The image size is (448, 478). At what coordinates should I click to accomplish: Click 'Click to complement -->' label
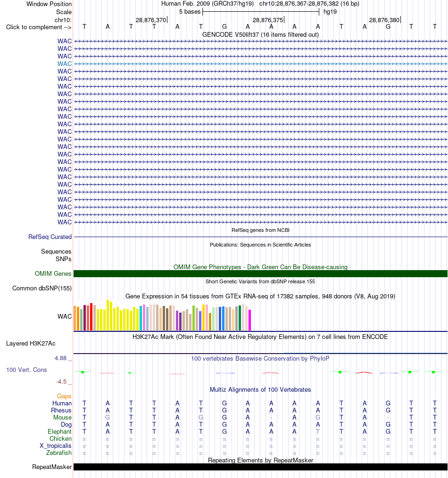[39, 27]
